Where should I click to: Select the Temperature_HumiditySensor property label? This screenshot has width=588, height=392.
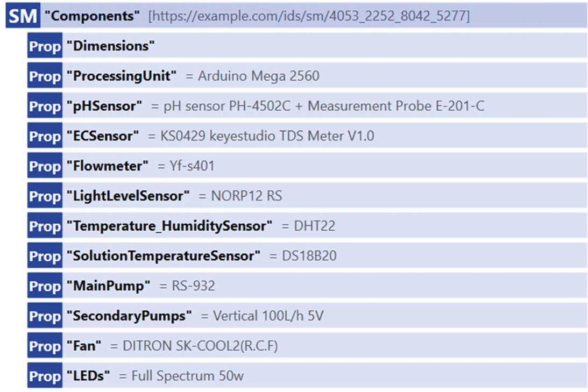coord(169,226)
